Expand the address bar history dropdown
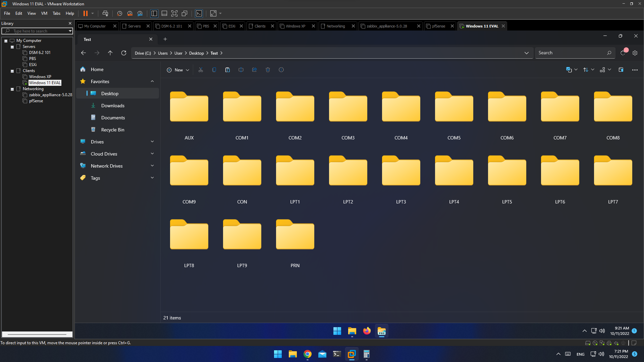The height and width of the screenshot is (362, 644). point(526,53)
